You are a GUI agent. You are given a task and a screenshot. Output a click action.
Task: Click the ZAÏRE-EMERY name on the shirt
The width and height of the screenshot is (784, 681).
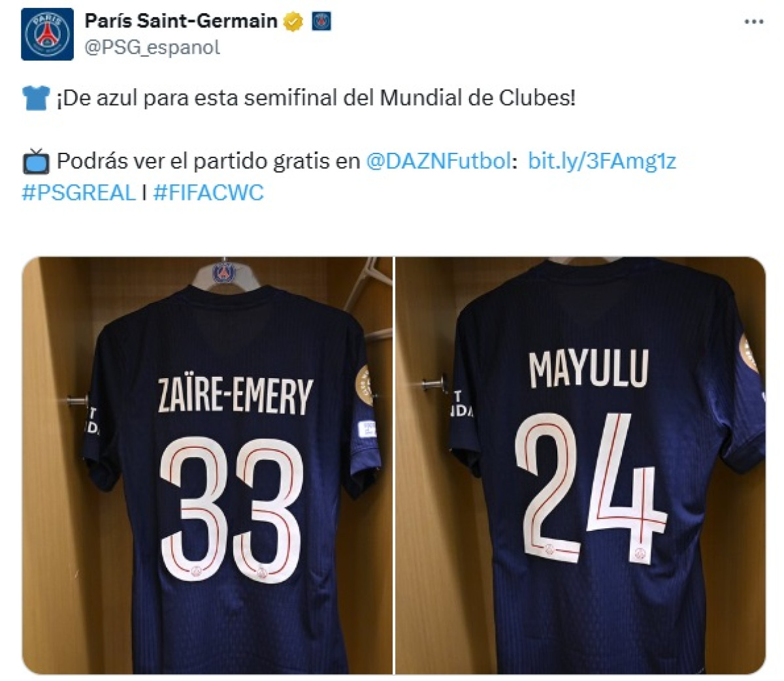pyautogui.click(x=235, y=396)
